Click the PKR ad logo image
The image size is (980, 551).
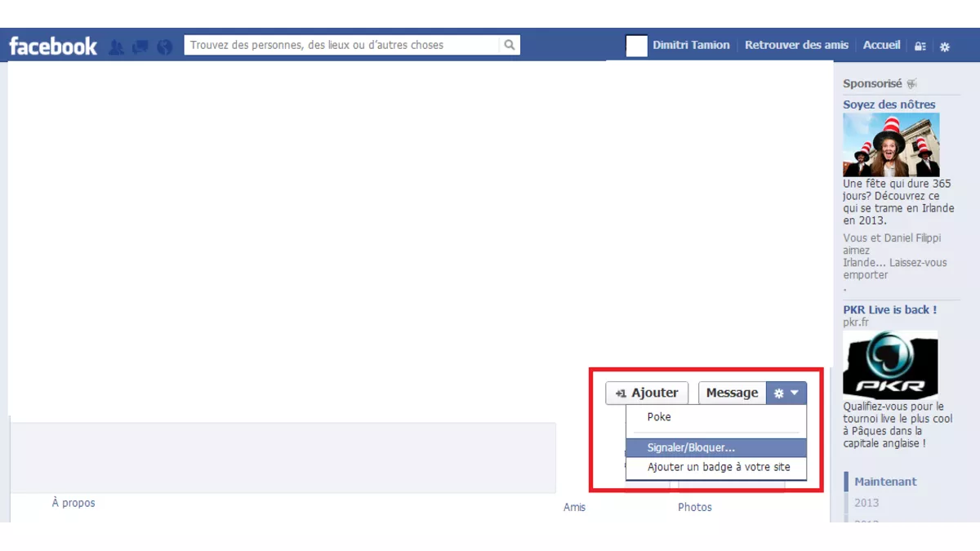(890, 365)
